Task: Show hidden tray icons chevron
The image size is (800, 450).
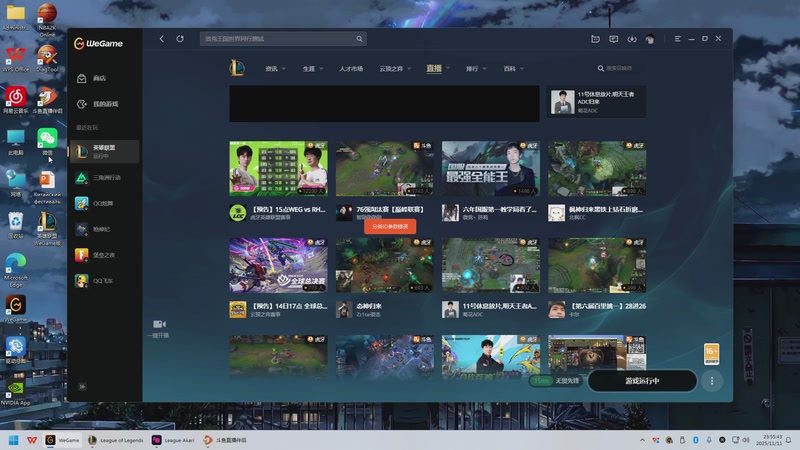Action: tap(642, 440)
